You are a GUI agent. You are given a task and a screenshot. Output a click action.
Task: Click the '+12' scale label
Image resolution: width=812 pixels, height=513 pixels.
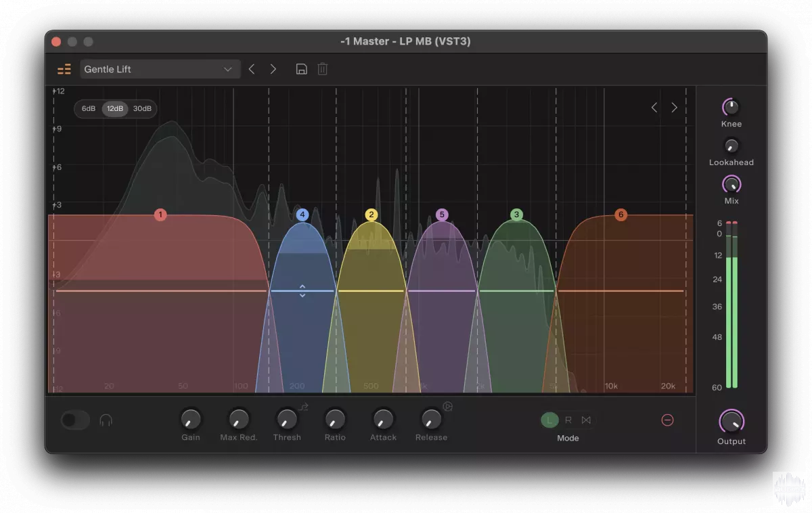pyautogui.click(x=59, y=91)
